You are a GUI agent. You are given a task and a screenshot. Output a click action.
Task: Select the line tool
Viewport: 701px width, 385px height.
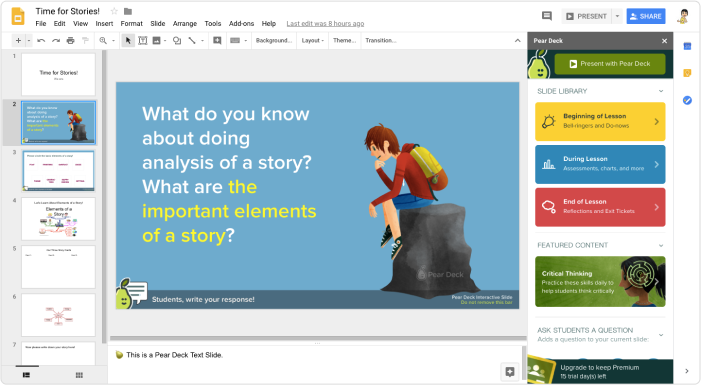(192, 41)
